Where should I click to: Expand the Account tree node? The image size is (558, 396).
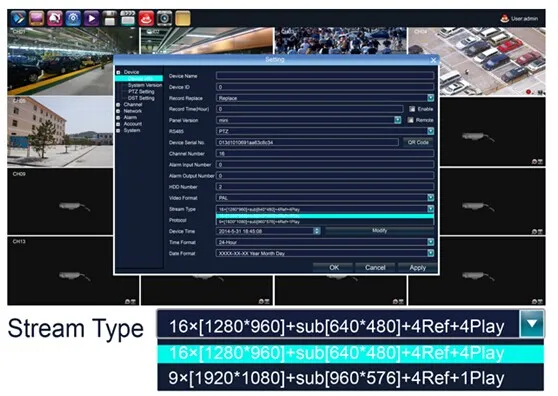tap(118, 124)
